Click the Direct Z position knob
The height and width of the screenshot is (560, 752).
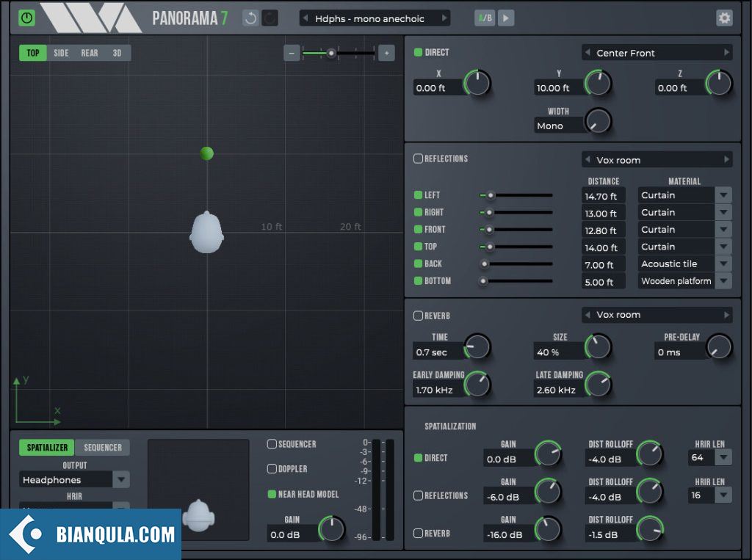(719, 83)
